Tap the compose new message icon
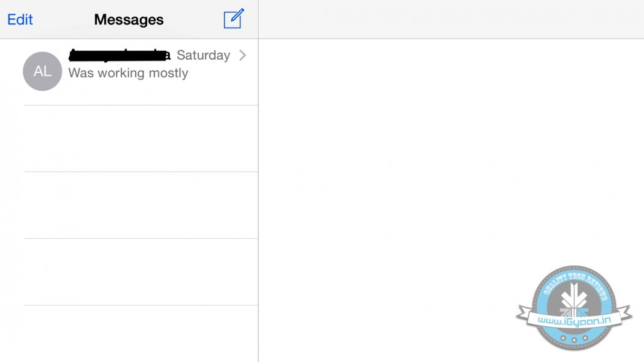 pos(234,19)
